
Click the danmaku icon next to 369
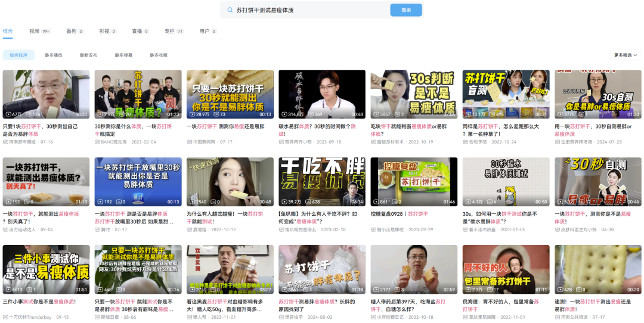[311, 114]
